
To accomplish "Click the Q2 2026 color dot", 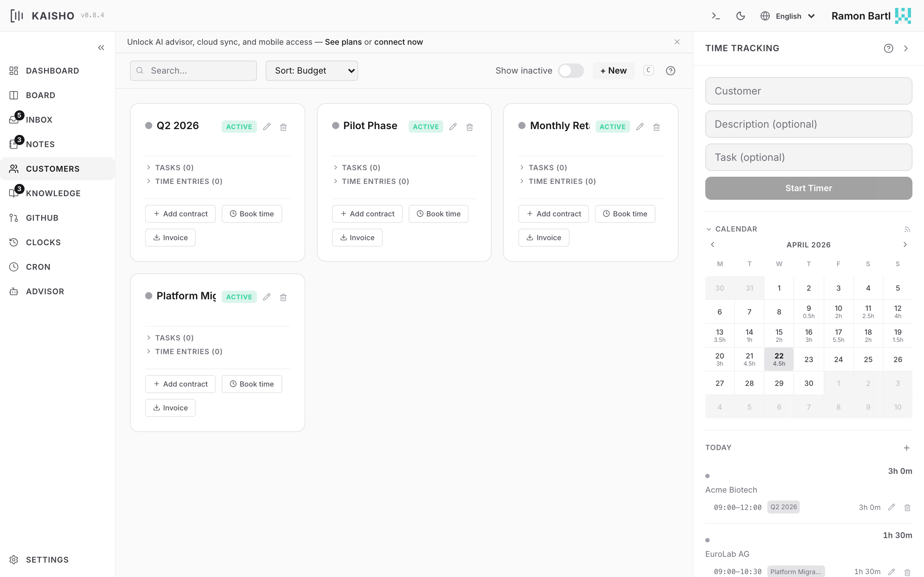I will click(149, 125).
